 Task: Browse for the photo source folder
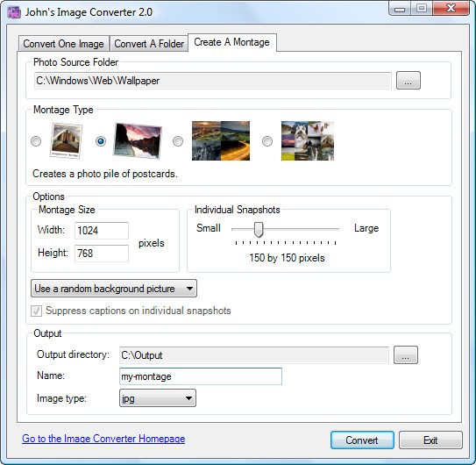[x=409, y=81]
